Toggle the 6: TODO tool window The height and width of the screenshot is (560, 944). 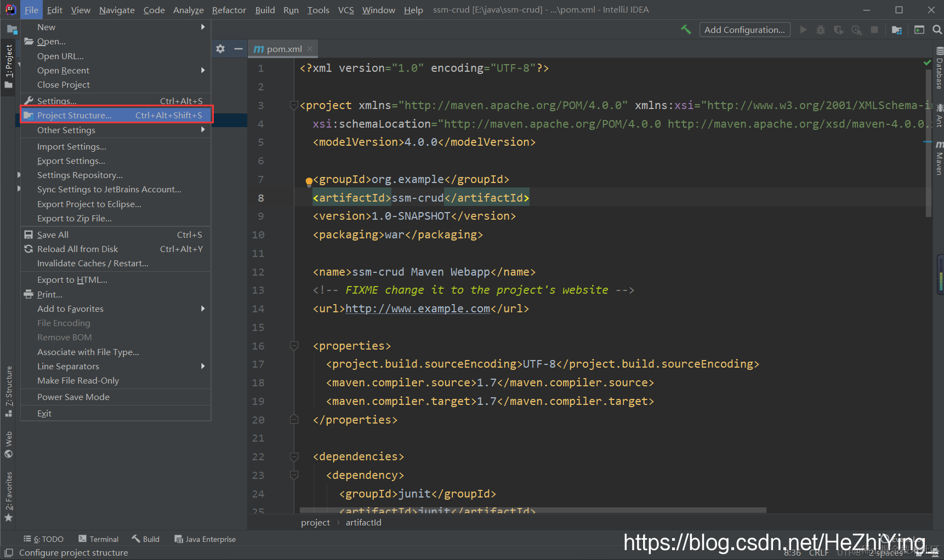(43, 539)
